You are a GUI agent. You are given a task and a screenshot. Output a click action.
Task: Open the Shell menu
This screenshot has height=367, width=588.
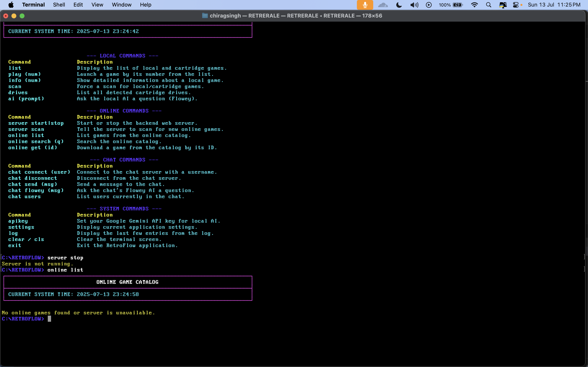[59, 5]
